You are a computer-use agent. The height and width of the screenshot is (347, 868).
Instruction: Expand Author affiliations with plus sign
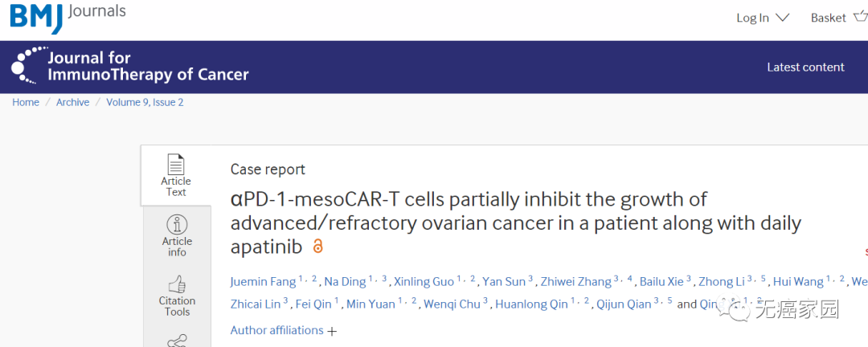[x=333, y=331]
